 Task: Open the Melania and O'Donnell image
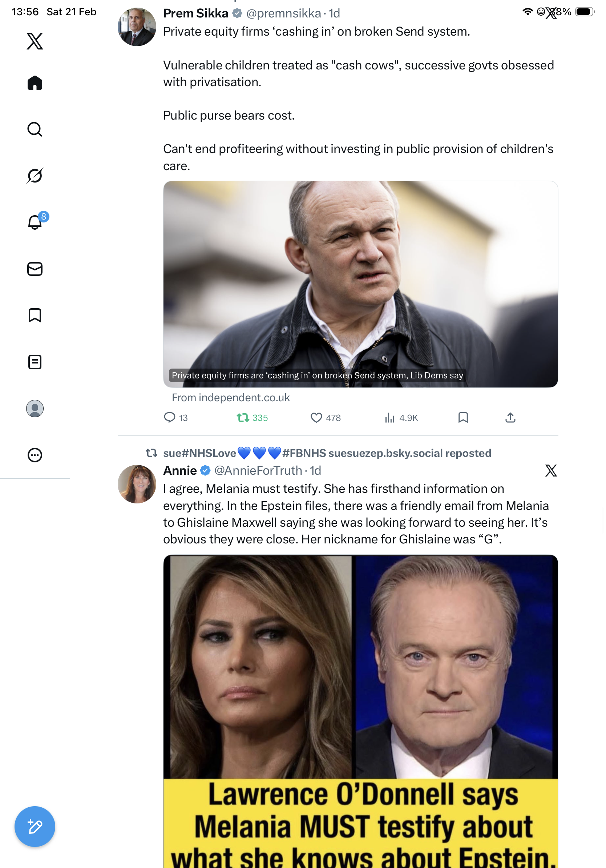coord(360,711)
